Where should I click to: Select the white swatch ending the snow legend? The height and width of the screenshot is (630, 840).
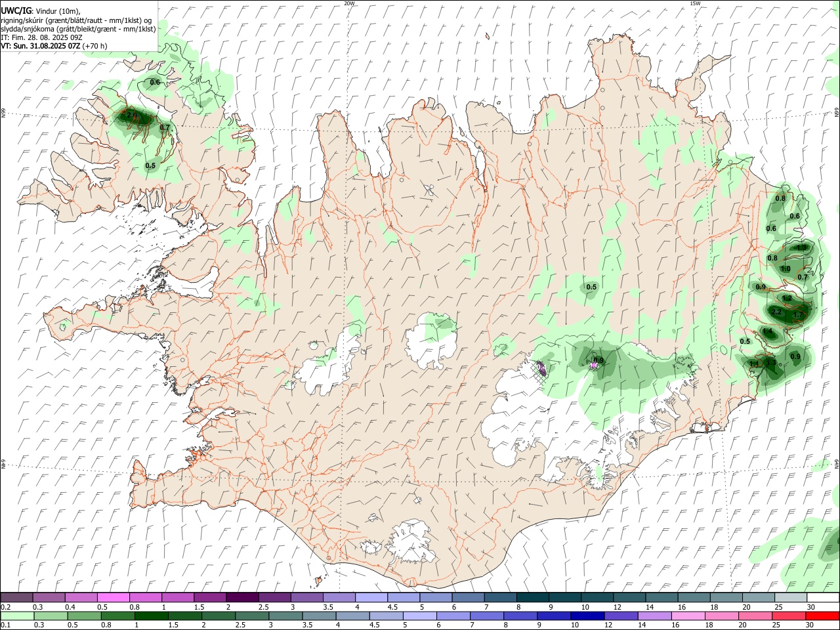tap(823, 598)
